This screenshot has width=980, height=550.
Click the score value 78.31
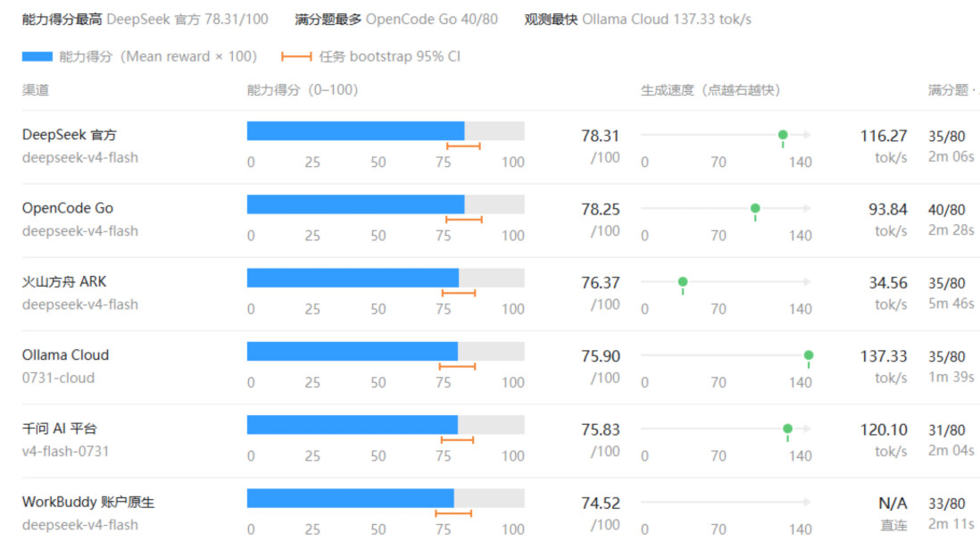tap(600, 136)
